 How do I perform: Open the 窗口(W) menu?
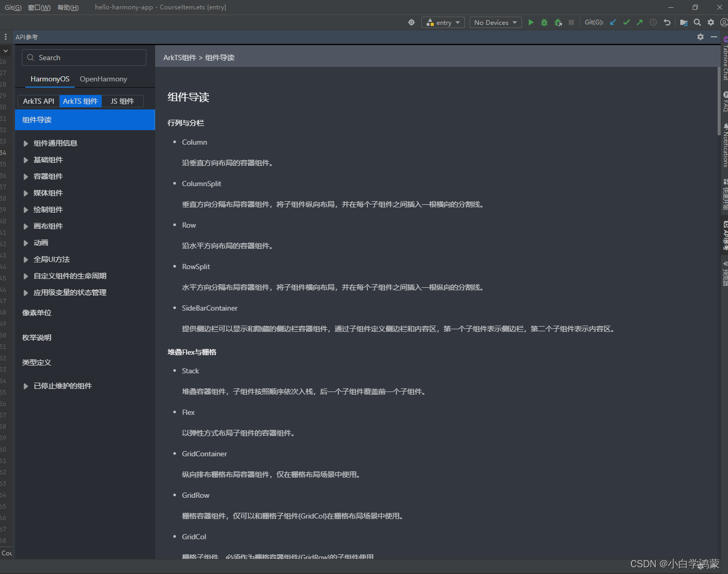click(x=39, y=7)
